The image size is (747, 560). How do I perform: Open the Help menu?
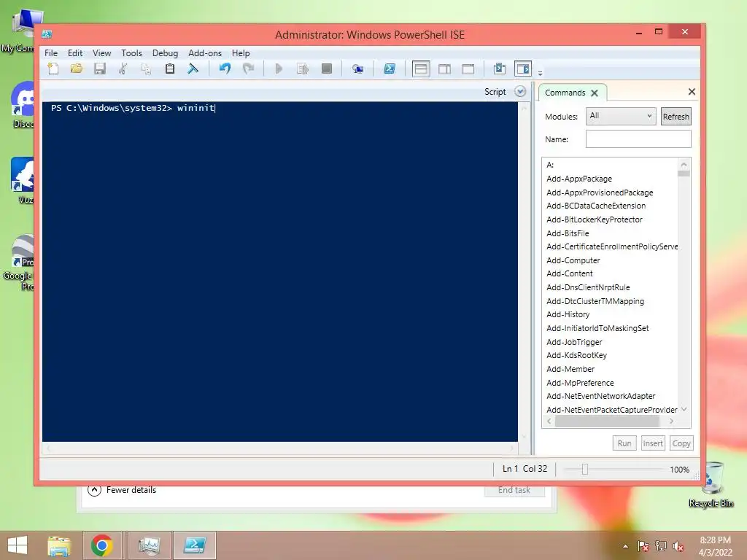241,52
